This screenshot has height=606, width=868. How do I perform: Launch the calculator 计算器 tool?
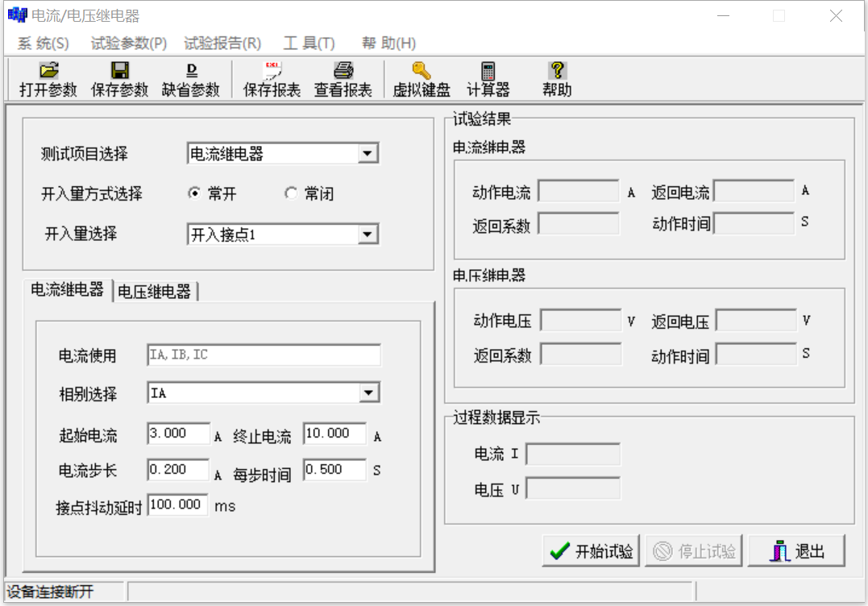(487, 79)
